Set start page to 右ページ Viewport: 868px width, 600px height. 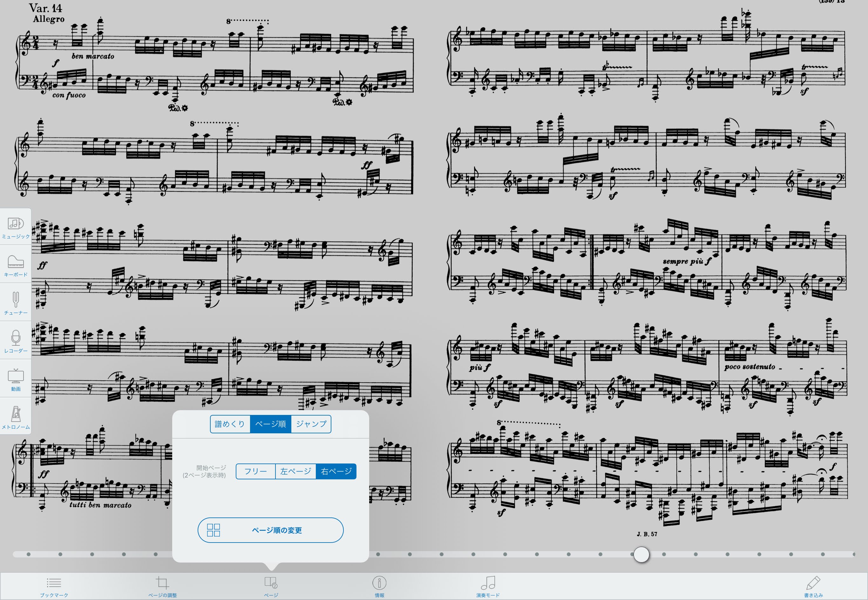pyautogui.click(x=336, y=471)
